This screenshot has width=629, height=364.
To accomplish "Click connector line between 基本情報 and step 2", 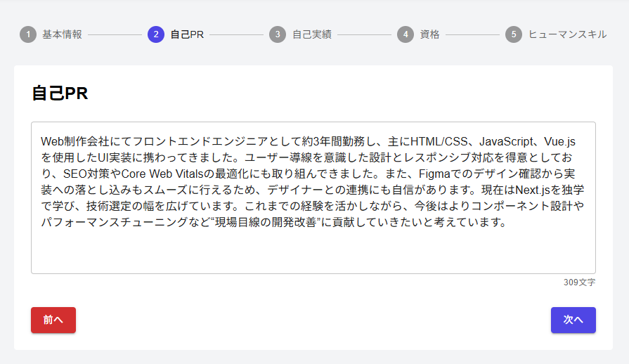I will point(115,34).
